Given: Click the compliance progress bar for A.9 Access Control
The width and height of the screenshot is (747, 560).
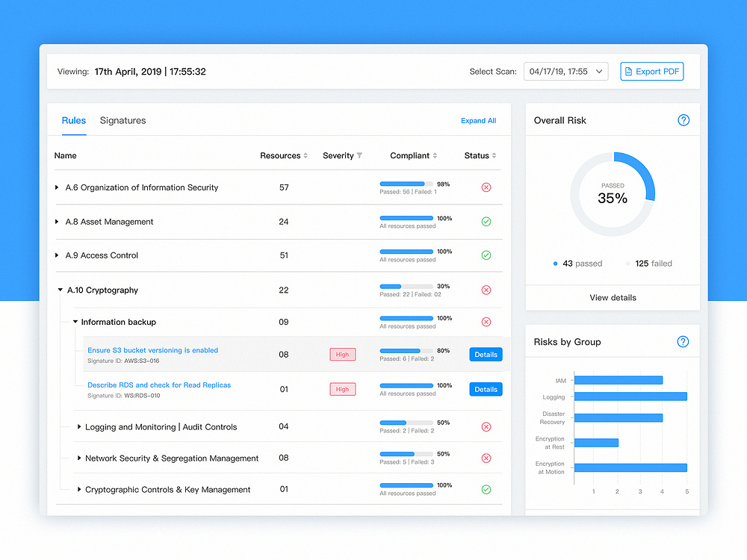Looking at the screenshot, I should pos(406,252).
